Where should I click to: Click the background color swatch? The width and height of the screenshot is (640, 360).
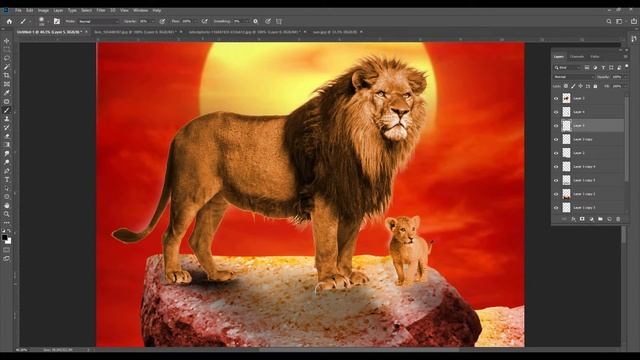pyautogui.click(x=8, y=241)
